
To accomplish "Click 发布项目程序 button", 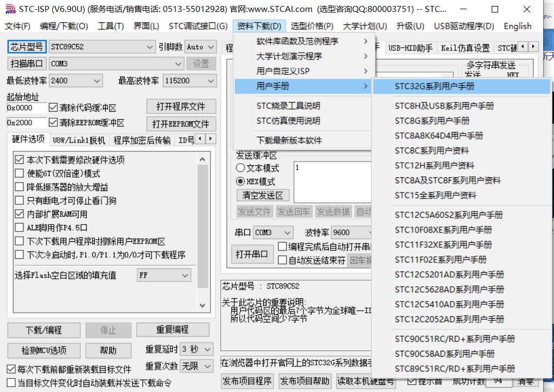I will tap(247, 381).
